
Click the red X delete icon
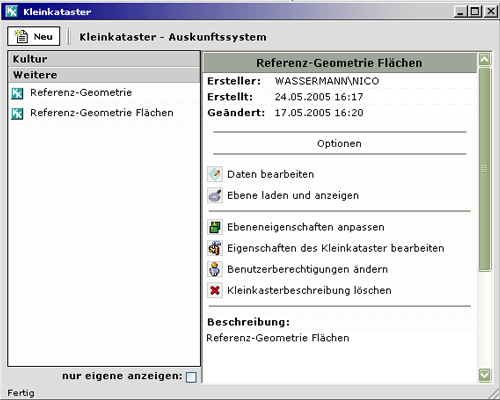pyautogui.click(x=215, y=290)
